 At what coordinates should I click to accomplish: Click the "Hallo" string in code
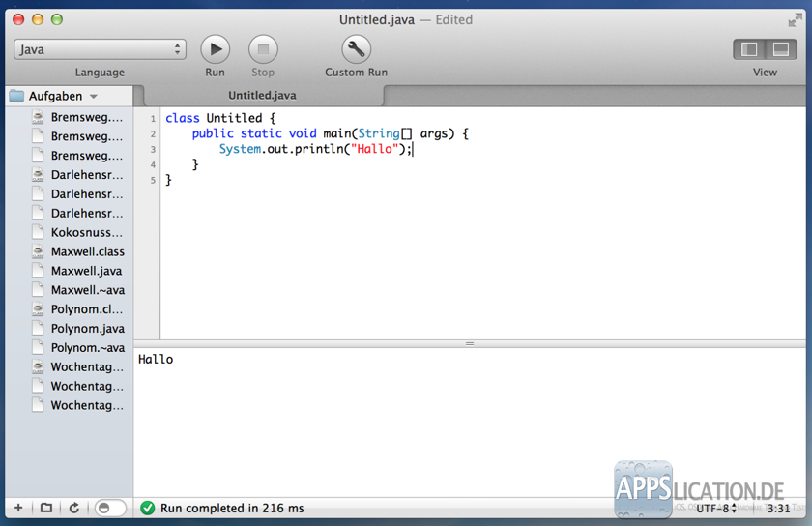[375, 149]
